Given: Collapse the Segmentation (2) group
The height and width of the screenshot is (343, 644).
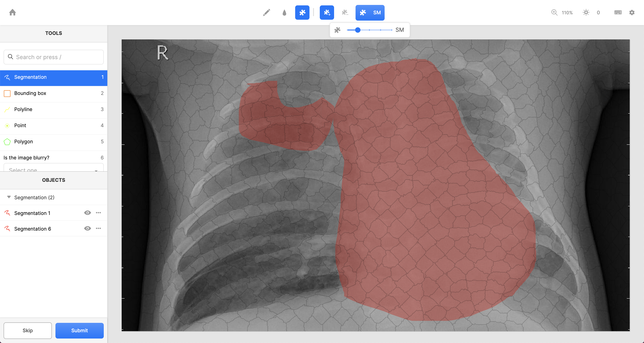Looking at the screenshot, I should click(9, 197).
